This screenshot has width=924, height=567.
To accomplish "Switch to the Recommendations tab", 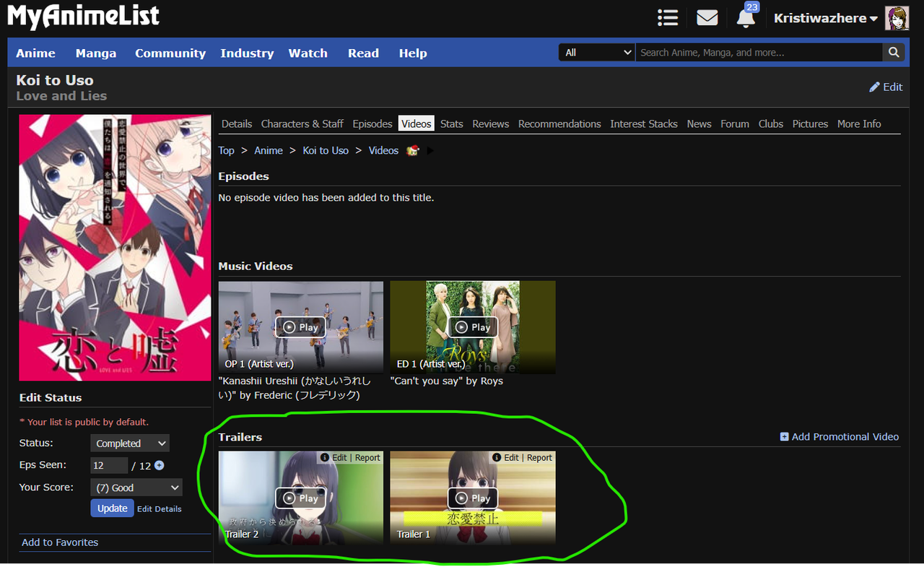I will 559,124.
